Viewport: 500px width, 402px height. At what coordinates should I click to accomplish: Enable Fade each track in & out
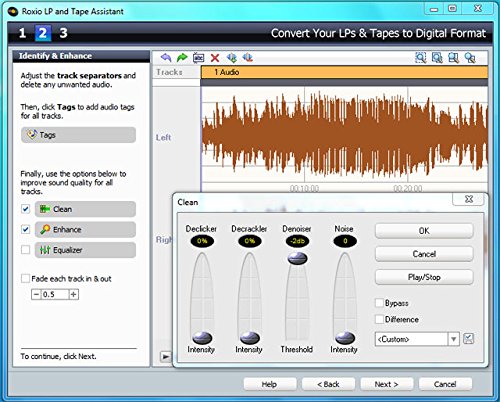pos(25,278)
